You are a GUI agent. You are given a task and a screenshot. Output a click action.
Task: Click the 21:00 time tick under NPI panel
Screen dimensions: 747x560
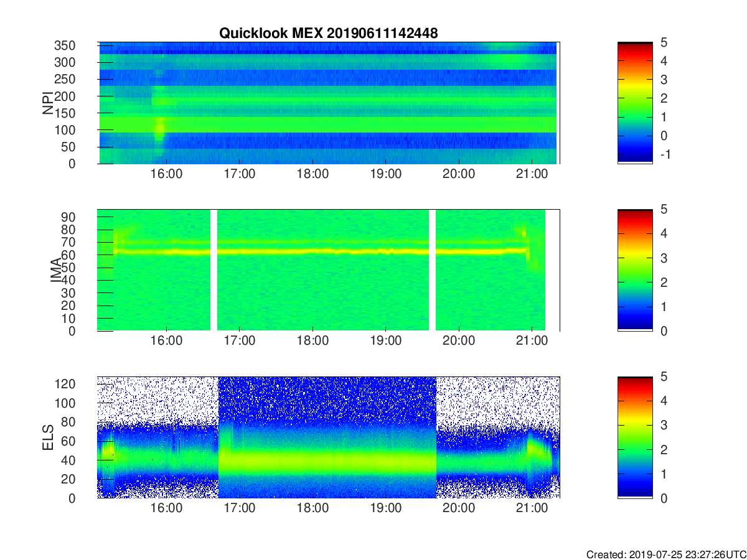(x=532, y=174)
